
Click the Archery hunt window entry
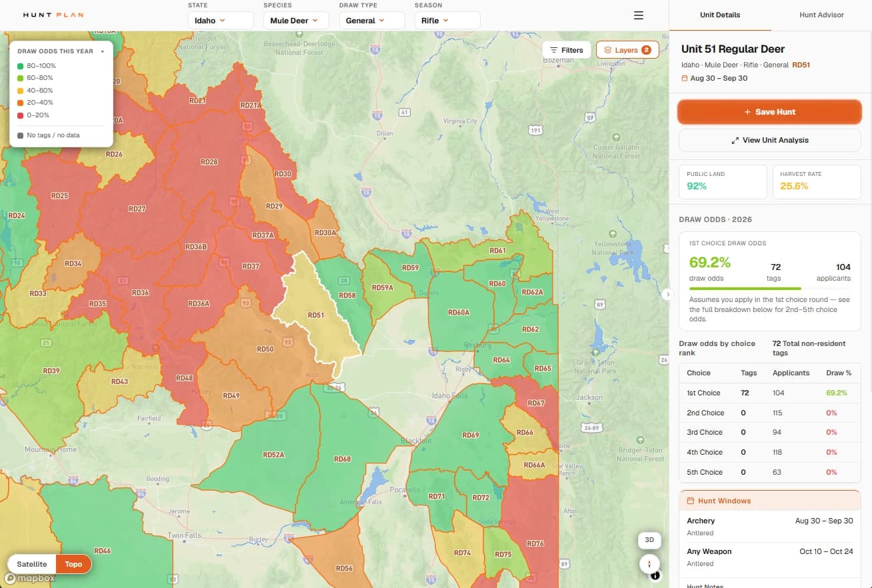tap(770, 526)
